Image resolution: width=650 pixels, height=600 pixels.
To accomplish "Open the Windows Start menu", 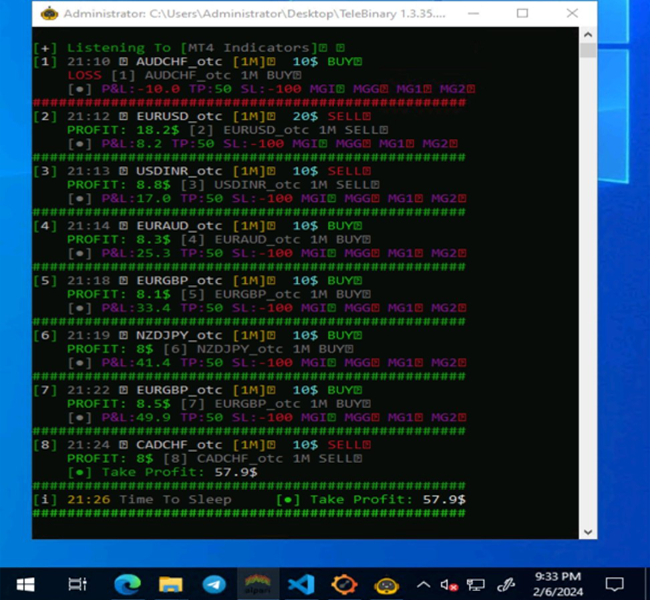I will pyautogui.click(x=24, y=584).
